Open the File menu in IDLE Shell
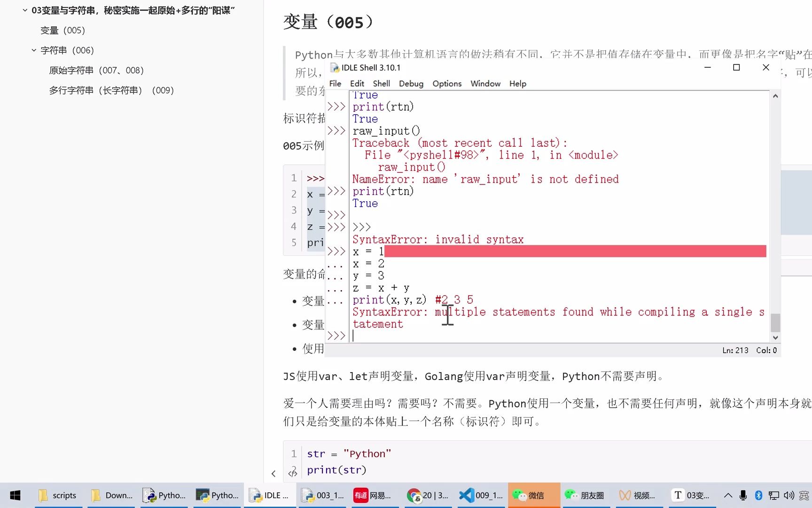This screenshot has width=812, height=508. coord(335,84)
